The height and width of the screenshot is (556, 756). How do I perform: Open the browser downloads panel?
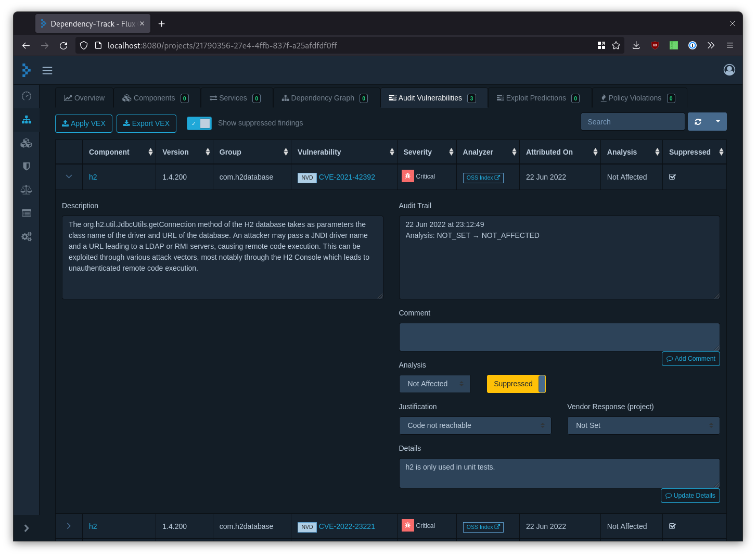636,46
